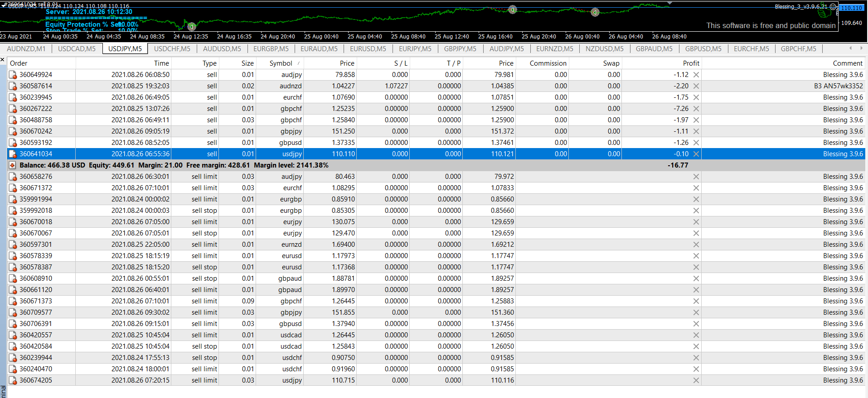Click the total profit value -16.77

pos(678,165)
